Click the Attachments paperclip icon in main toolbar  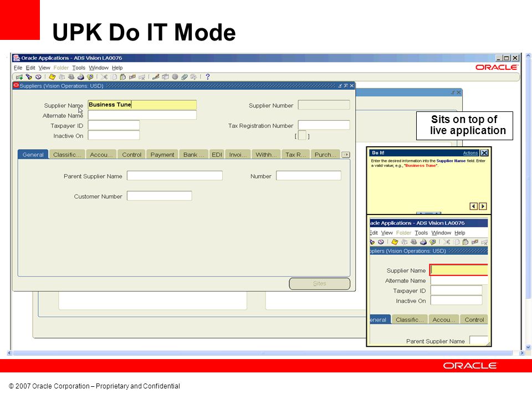(x=184, y=77)
